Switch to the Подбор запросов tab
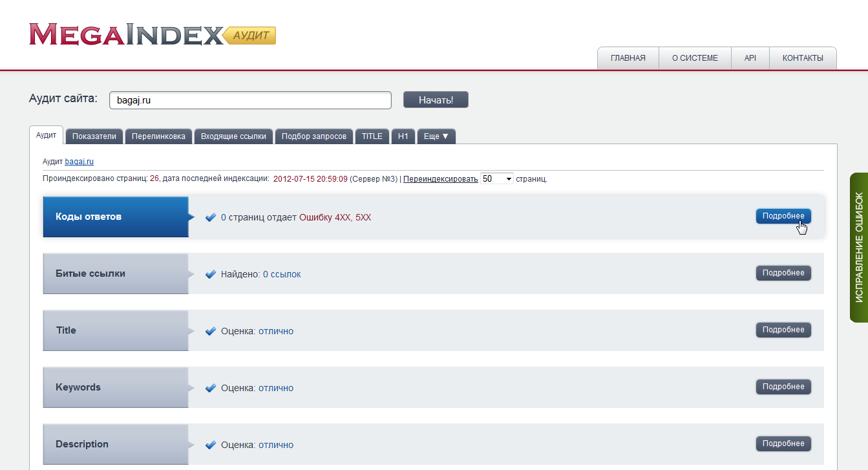 314,136
